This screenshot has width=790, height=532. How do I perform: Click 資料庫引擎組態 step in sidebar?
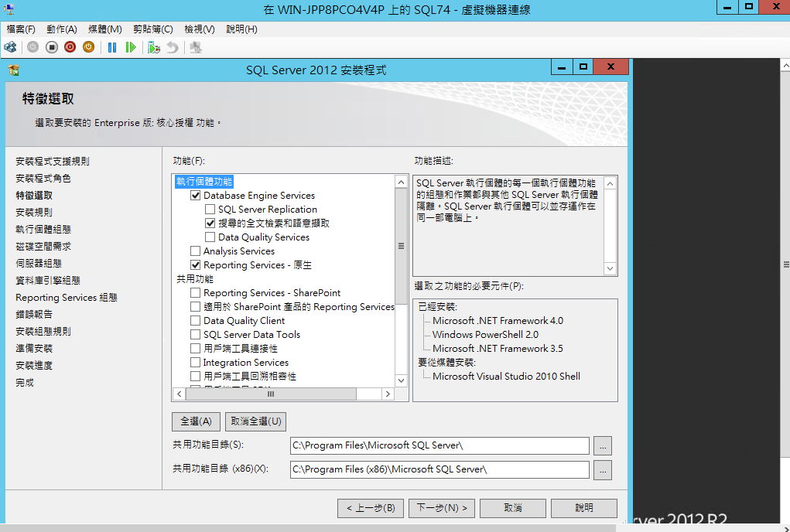[x=48, y=281]
